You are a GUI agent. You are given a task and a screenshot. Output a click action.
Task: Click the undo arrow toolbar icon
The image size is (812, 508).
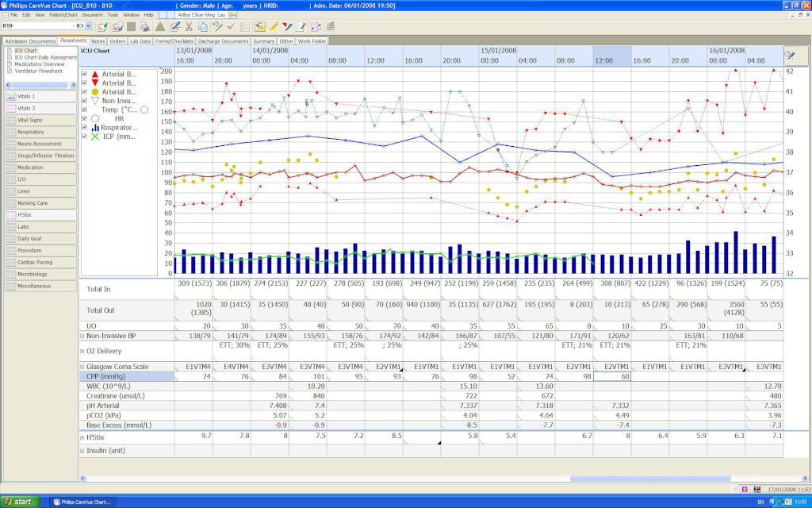coord(217,26)
